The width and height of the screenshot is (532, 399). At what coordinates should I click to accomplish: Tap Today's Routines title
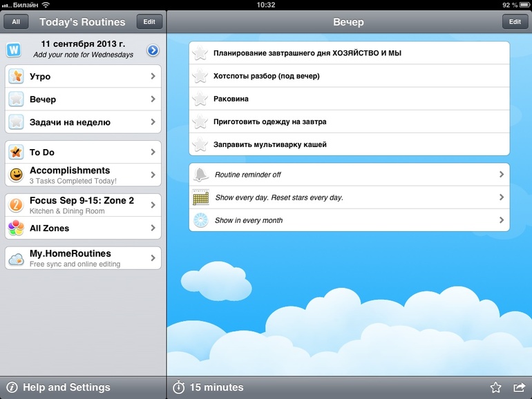pos(82,22)
